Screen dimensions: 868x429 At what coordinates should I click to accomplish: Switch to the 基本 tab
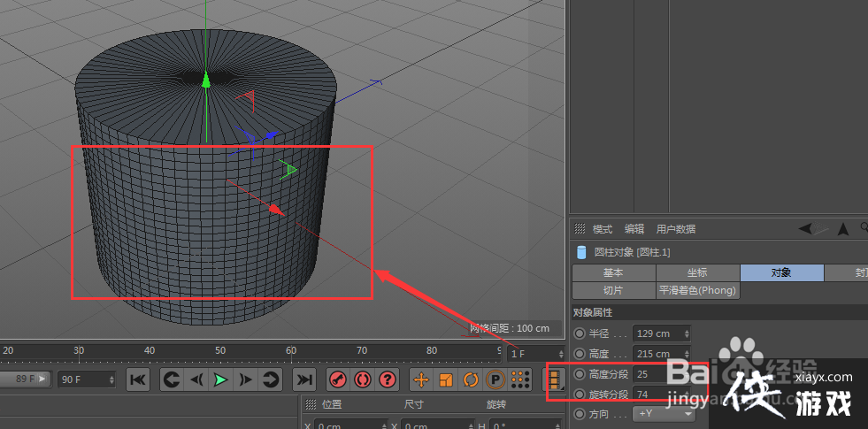(613, 273)
